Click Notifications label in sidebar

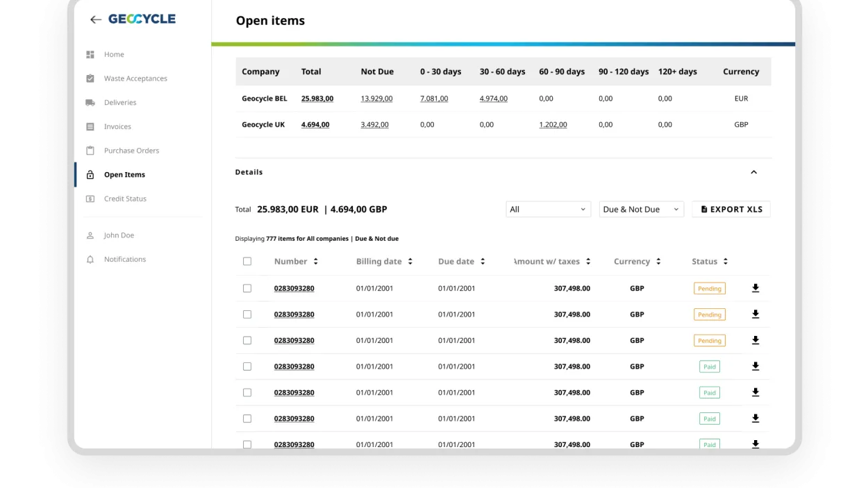[x=125, y=260]
